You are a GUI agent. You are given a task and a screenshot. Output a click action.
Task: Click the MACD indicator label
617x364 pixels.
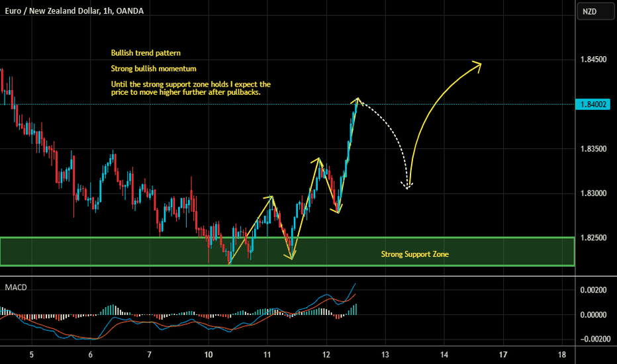coord(16,287)
